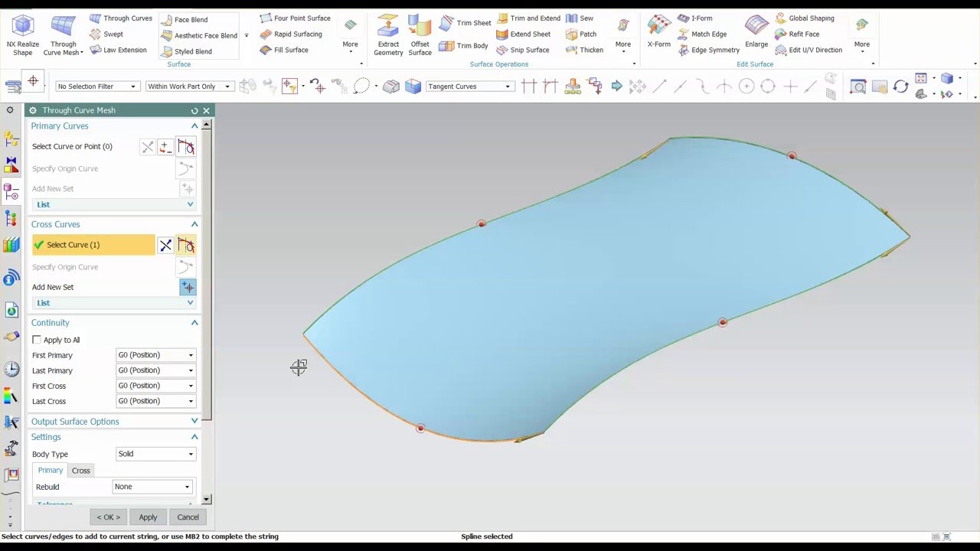Collapse the Settings section
The width and height of the screenshot is (980, 551).
point(194,437)
